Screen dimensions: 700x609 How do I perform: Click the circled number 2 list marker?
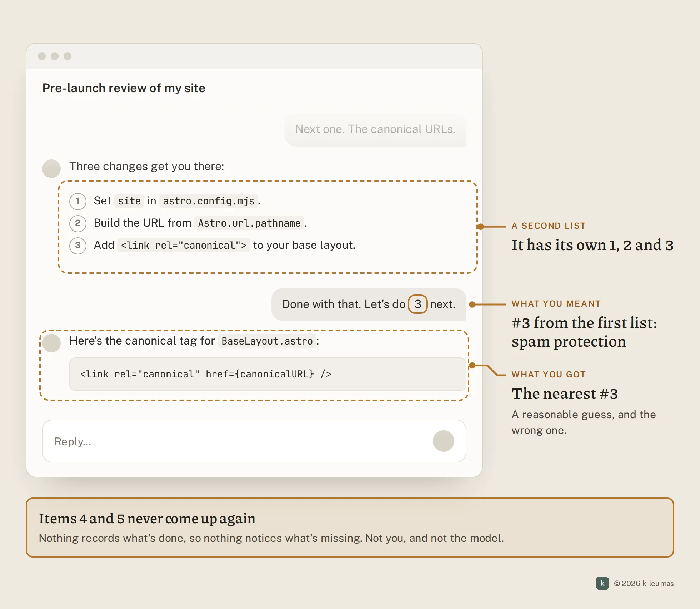click(x=78, y=223)
